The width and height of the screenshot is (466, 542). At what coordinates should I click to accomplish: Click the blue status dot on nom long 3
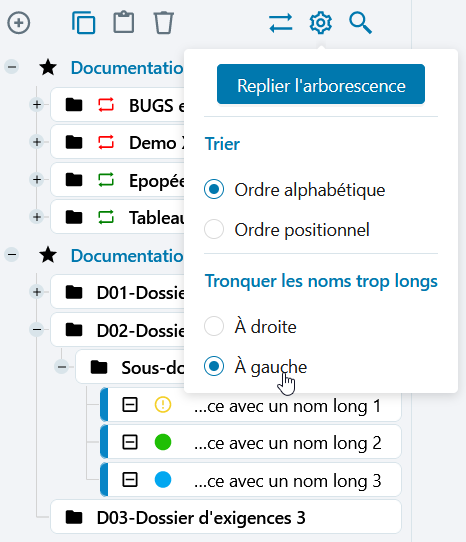pyautogui.click(x=163, y=480)
